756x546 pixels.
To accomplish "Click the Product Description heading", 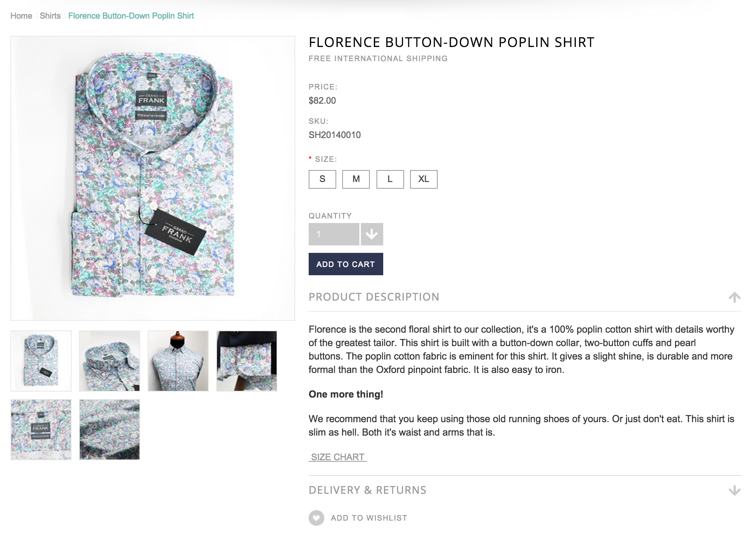I will (x=374, y=297).
